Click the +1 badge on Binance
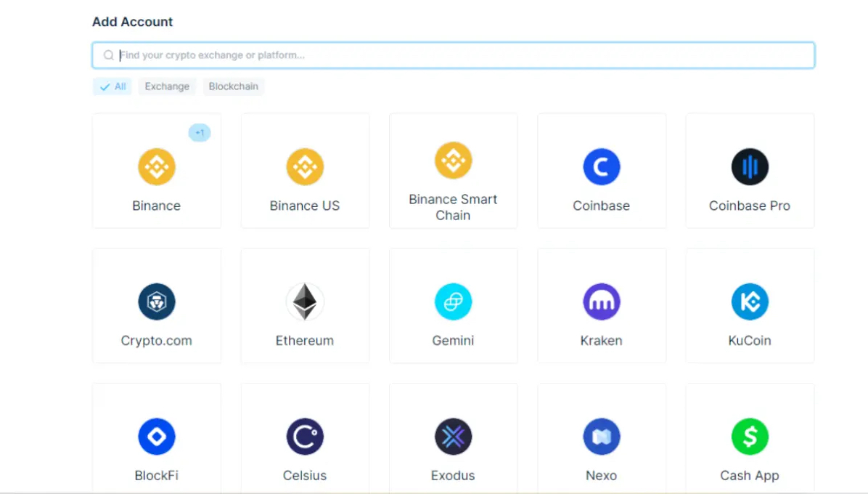 point(200,132)
